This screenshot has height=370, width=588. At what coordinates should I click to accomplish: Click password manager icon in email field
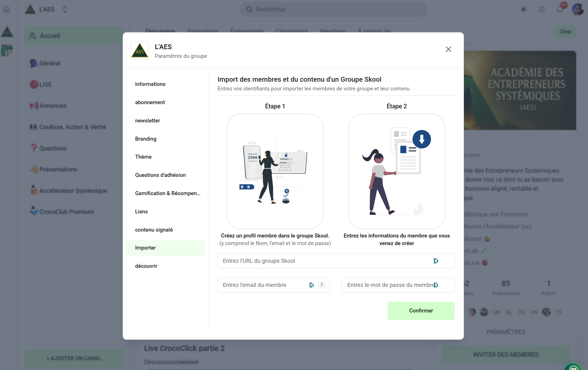[x=311, y=285]
